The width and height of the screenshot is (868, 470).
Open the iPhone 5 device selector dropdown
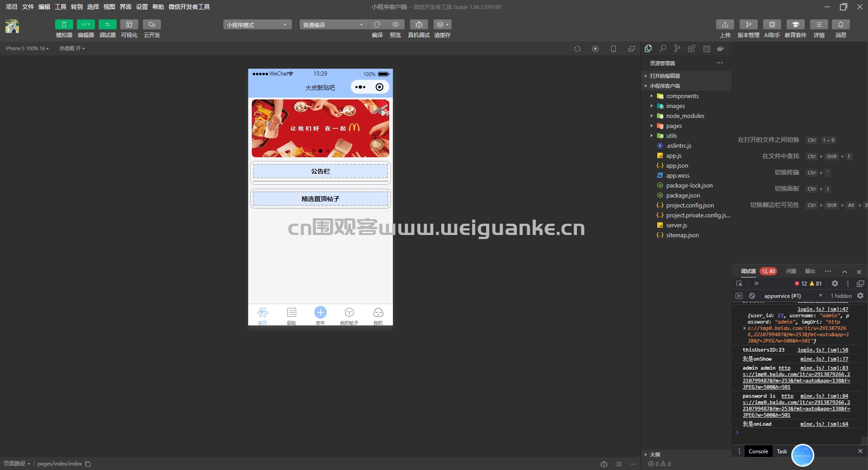pos(27,48)
